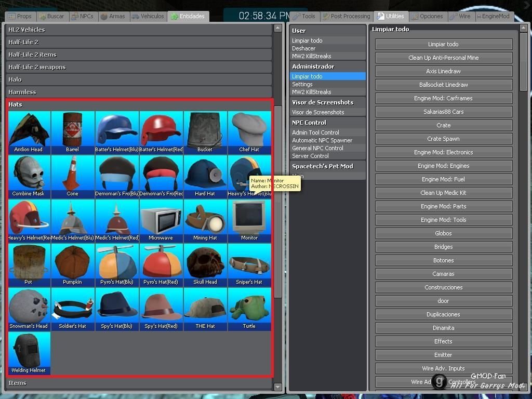Select the Sniper's Hat icon
Viewport: 532px width, 399px height.
(249, 265)
